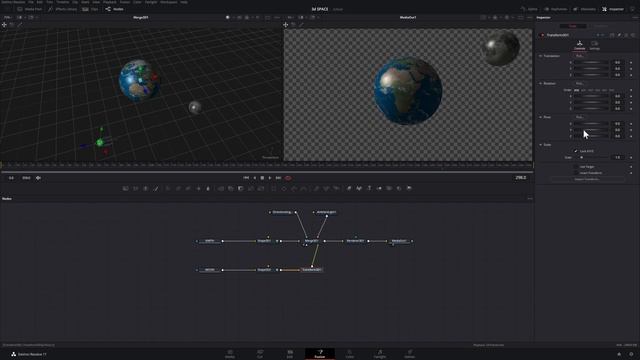The height and width of the screenshot is (360, 640).
Task: Add a Merge3D node from toolbar
Action: [379, 188]
